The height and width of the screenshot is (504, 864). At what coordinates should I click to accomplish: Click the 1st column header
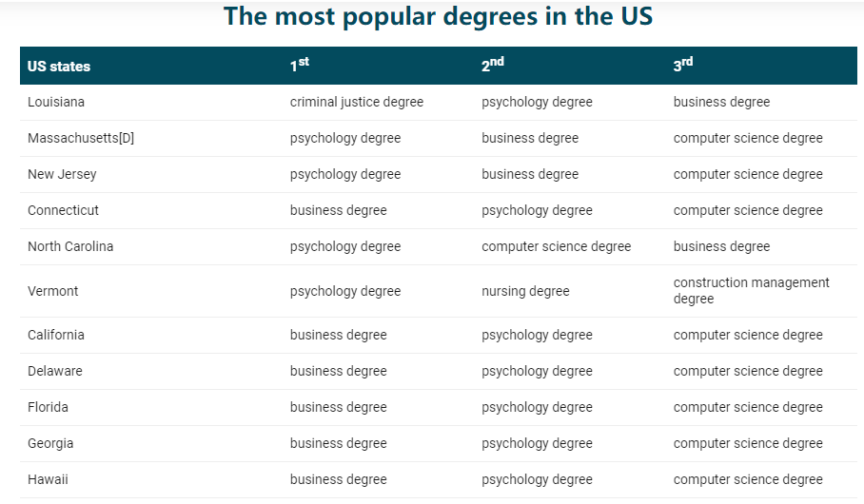300,66
